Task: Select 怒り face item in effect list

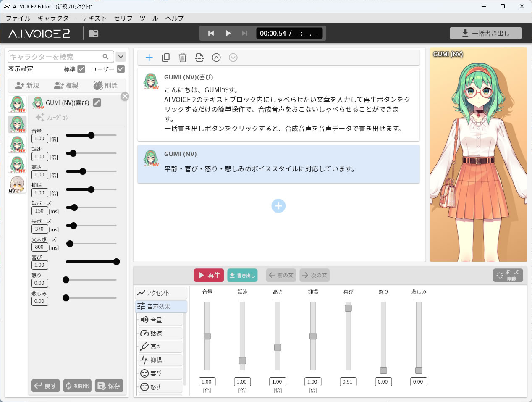Action: point(160,387)
